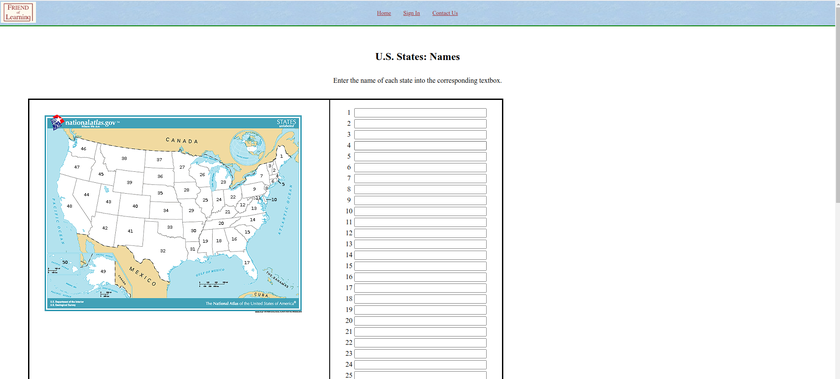Click the U.S. states map image
The width and height of the screenshot is (840, 379).
[x=173, y=213]
